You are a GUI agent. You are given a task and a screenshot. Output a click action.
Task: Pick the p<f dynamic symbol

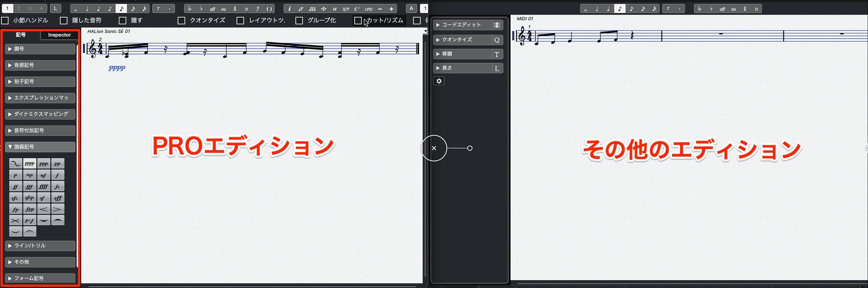[x=29, y=220]
